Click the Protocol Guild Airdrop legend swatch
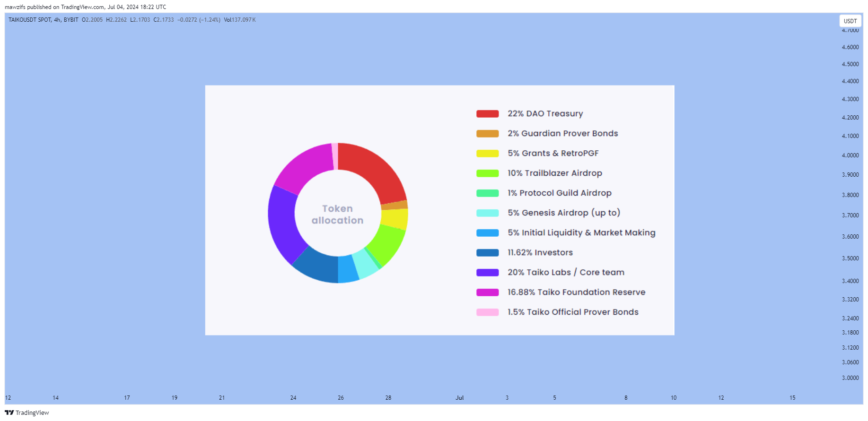Image resolution: width=868 pixels, height=421 pixels. click(x=487, y=193)
